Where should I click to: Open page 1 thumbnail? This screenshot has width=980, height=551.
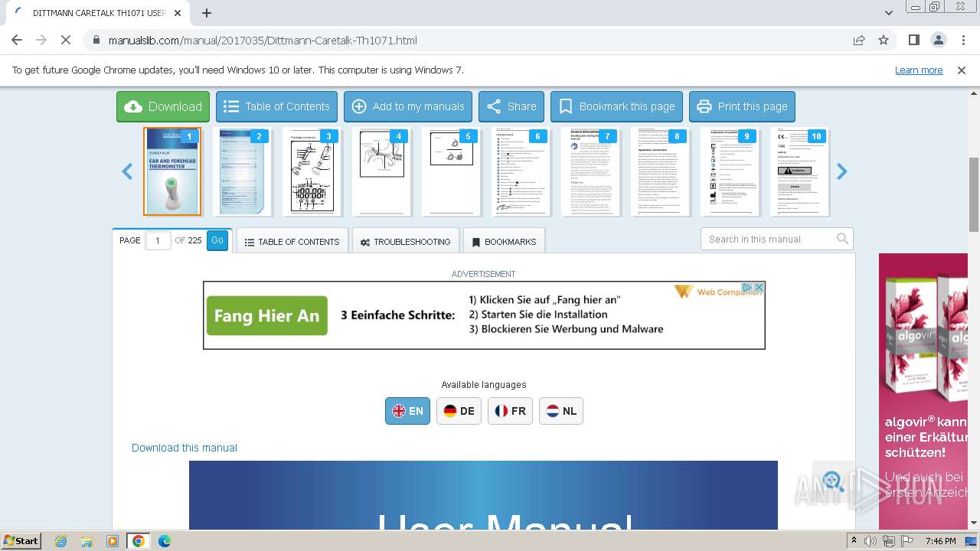pos(172,171)
